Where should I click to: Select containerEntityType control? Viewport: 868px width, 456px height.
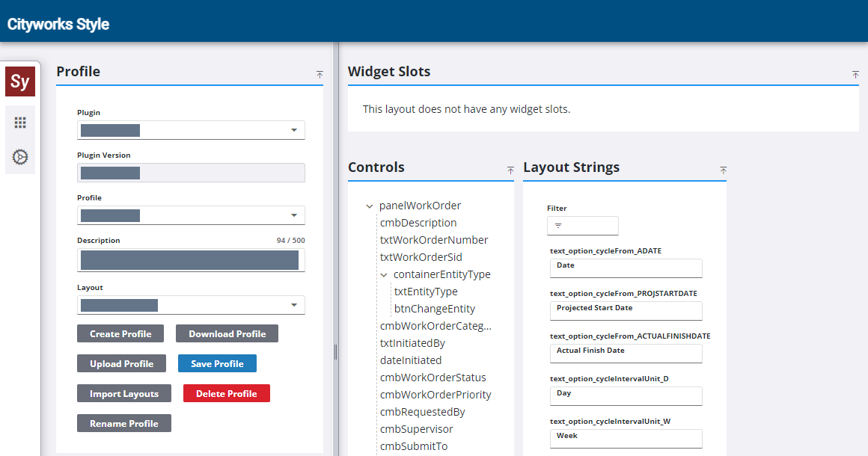click(441, 274)
